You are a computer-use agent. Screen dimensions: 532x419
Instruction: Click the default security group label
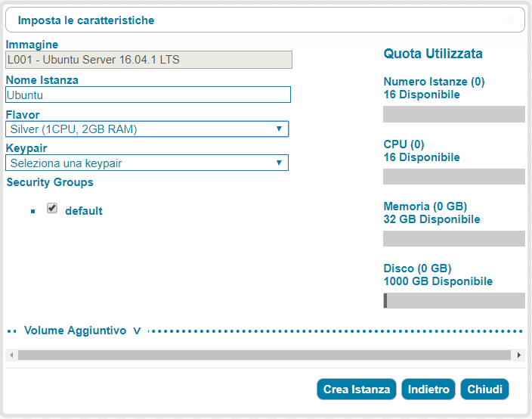click(x=84, y=211)
